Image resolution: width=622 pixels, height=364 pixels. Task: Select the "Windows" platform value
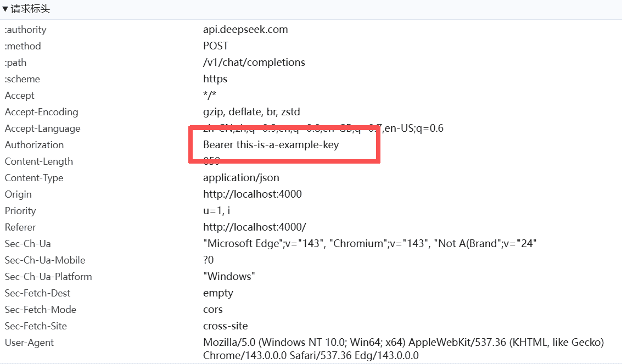229,277
